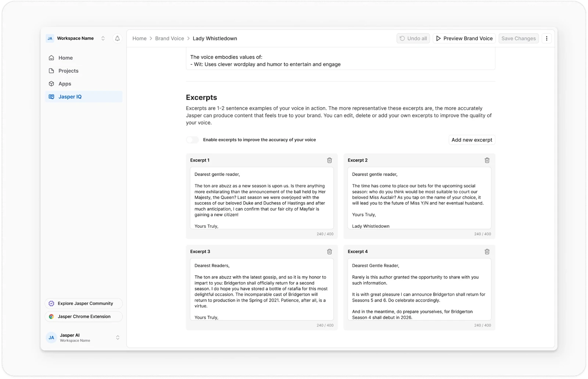Image resolution: width=588 pixels, height=379 pixels.
Task: Click into Excerpt 2 text area
Action: (419, 198)
